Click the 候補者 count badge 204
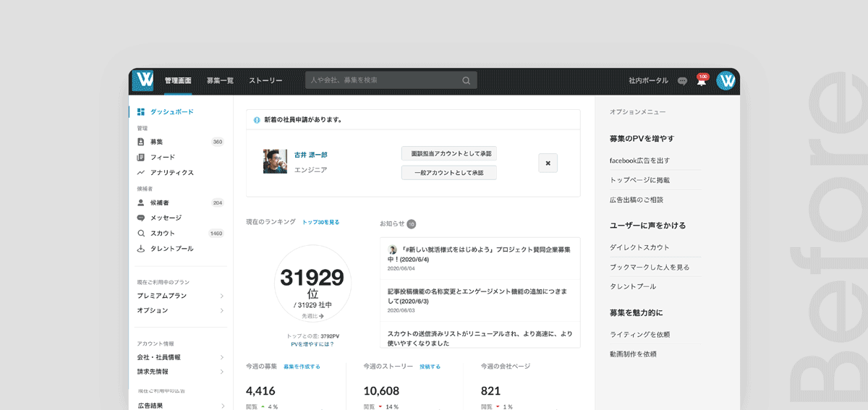Screen dimensions: 868x410 (217, 203)
